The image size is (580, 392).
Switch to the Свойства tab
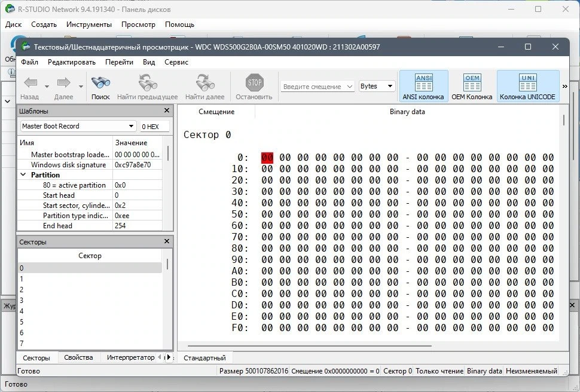(78, 357)
